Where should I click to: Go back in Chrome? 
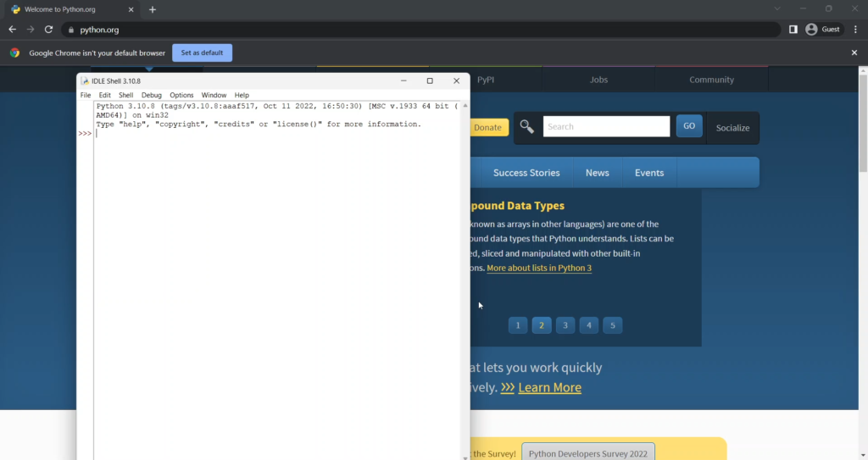(x=12, y=30)
